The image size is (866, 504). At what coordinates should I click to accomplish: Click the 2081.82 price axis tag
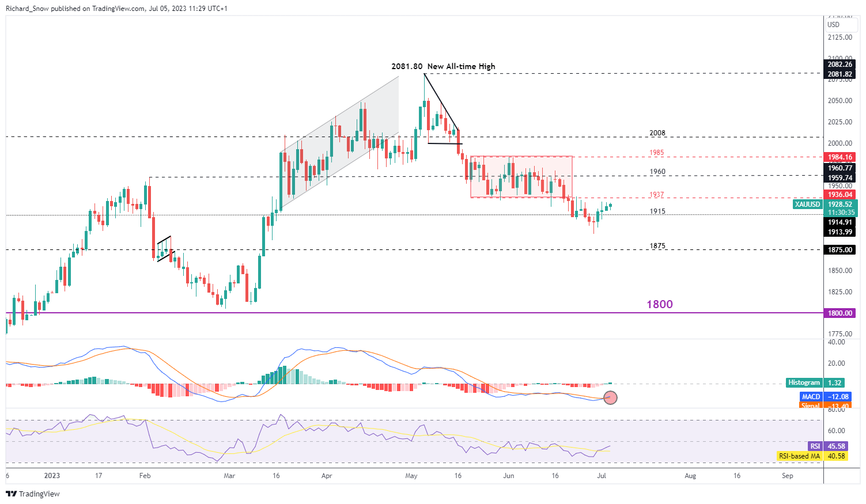coord(840,74)
